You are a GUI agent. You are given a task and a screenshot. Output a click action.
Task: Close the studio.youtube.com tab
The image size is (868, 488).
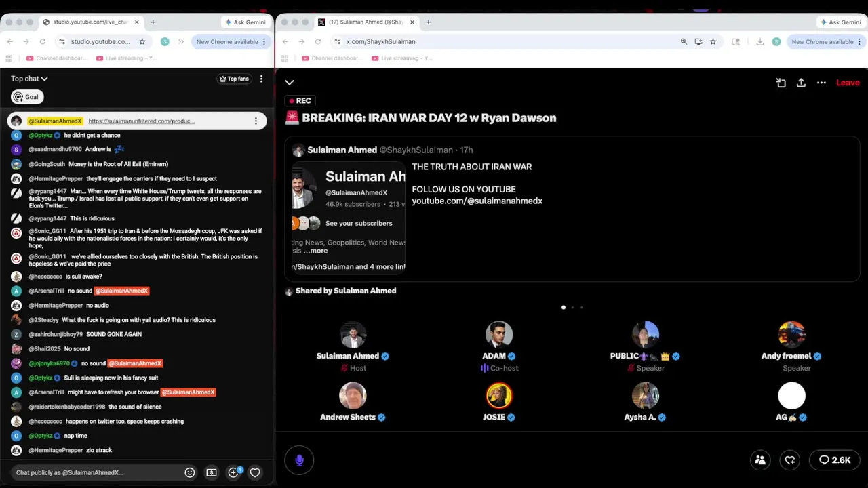point(136,22)
